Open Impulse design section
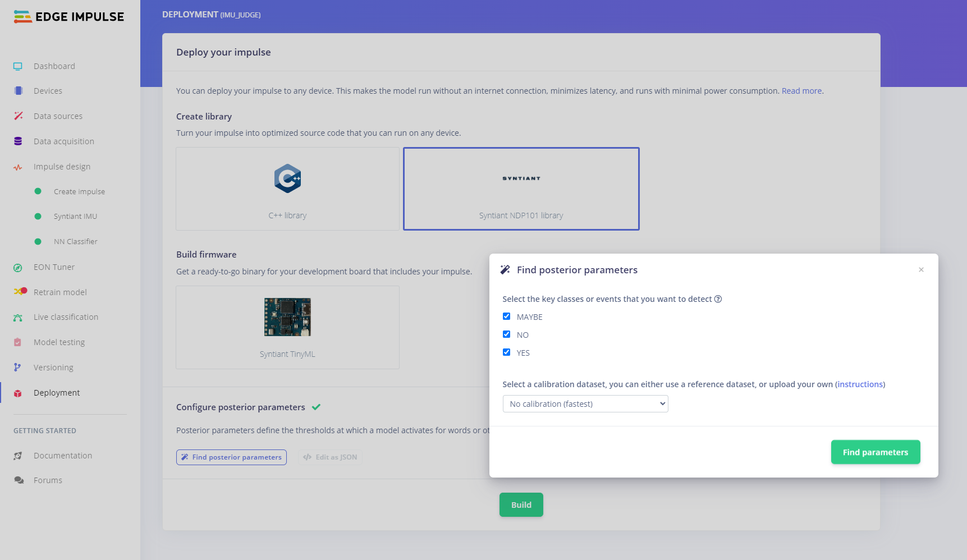Viewport: 967px width, 560px height. click(62, 167)
